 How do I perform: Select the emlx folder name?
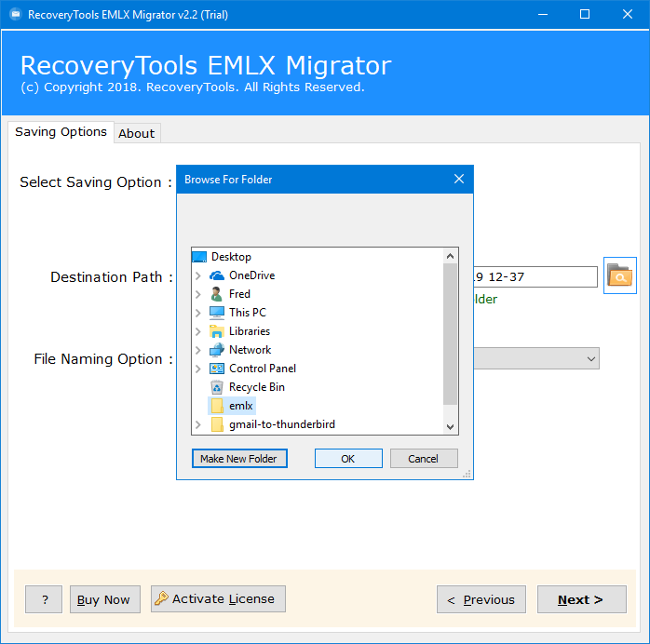(x=241, y=406)
